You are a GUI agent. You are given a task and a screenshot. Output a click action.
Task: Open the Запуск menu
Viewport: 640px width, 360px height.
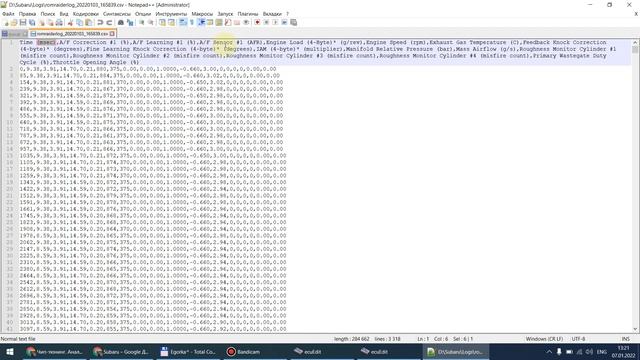click(225, 14)
